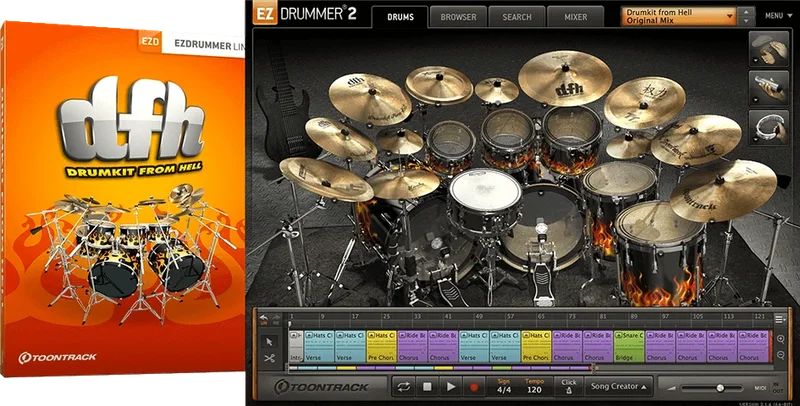Hit the hi-hat cymbals
The height and width of the screenshot is (406, 800).
pos(404,183)
